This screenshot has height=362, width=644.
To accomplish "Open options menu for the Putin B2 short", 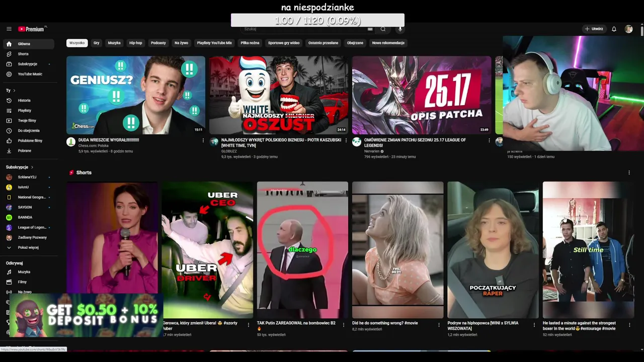I will pyautogui.click(x=344, y=325).
